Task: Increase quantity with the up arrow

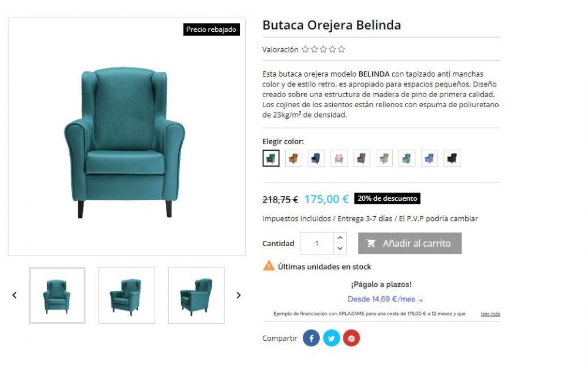Action: click(340, 238)
